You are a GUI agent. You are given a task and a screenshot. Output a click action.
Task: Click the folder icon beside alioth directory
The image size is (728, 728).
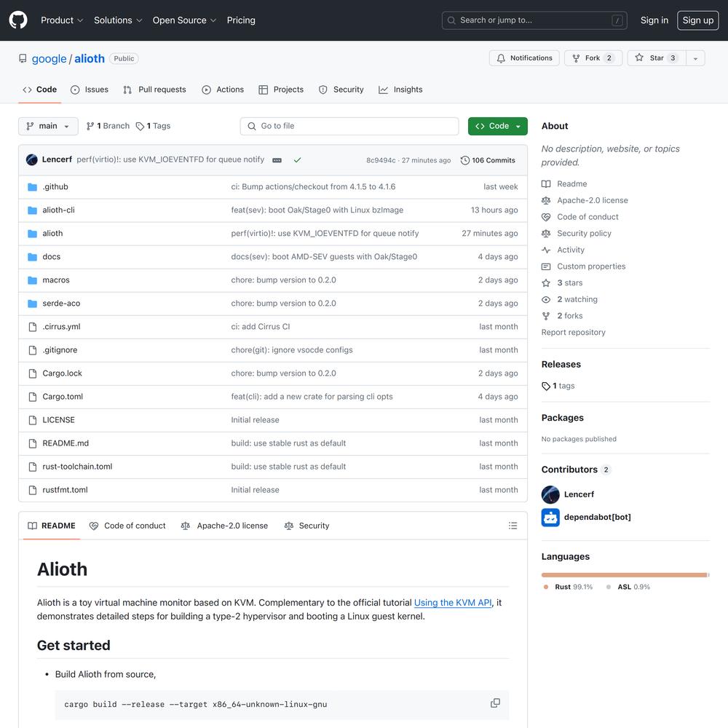[x=33, y=234]
